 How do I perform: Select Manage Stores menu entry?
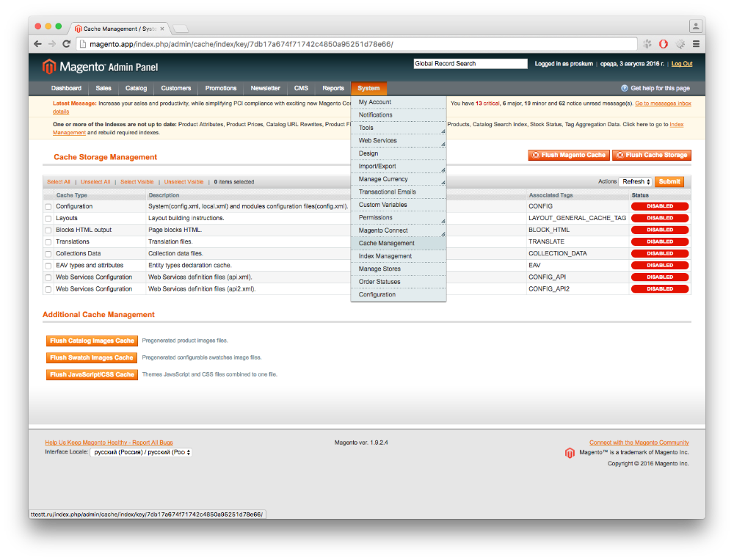399,269
